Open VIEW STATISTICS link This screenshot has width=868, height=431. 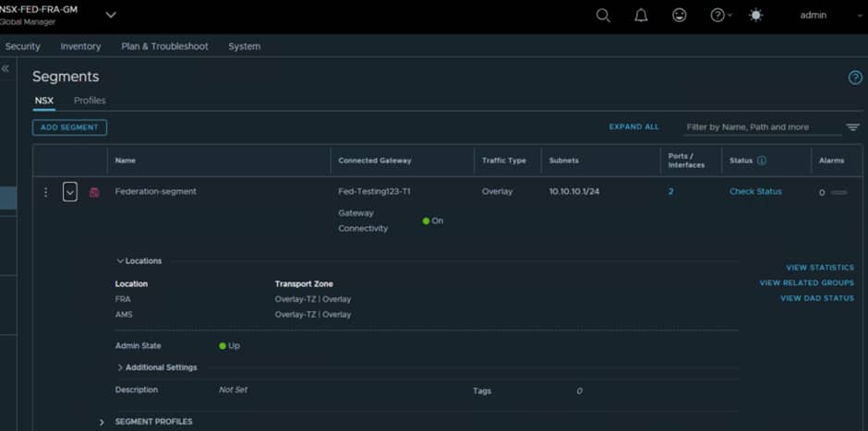point(820,268)
